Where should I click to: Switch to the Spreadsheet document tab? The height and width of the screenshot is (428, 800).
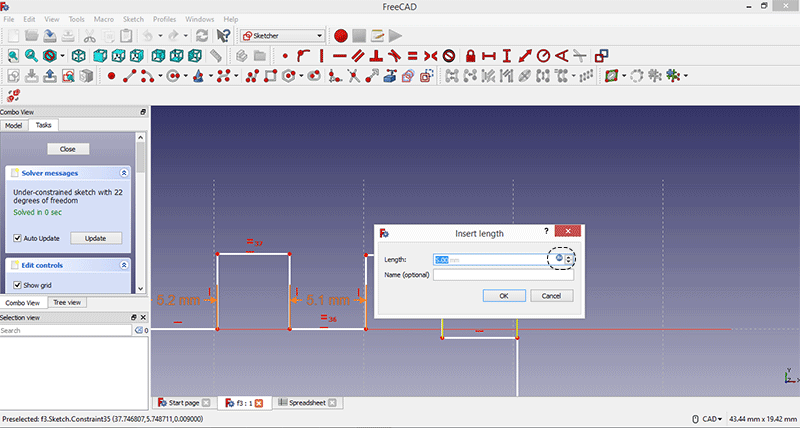(308, 402)
